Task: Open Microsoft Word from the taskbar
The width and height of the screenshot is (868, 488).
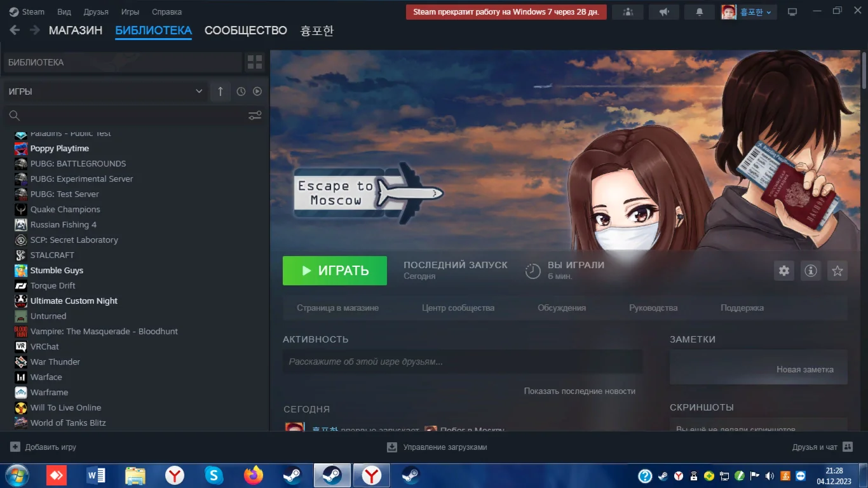Action: point(95,475)
